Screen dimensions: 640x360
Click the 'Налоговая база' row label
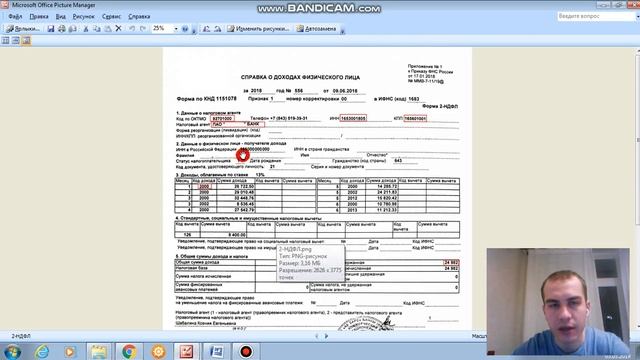191,268
